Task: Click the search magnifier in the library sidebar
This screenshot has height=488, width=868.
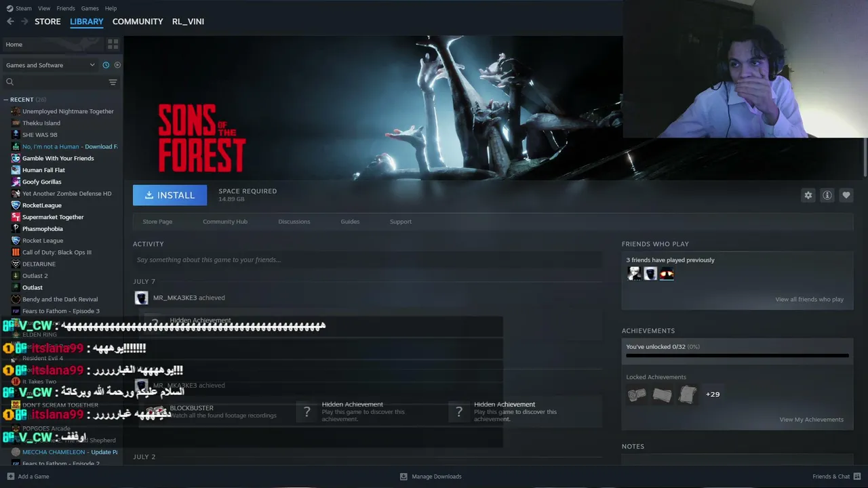Action: pos(10,82)
